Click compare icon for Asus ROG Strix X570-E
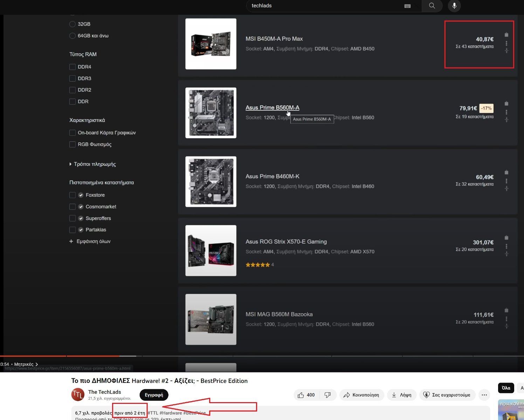Image resolution: width=524 pixels, height=420 pixels. click(506, 254)
